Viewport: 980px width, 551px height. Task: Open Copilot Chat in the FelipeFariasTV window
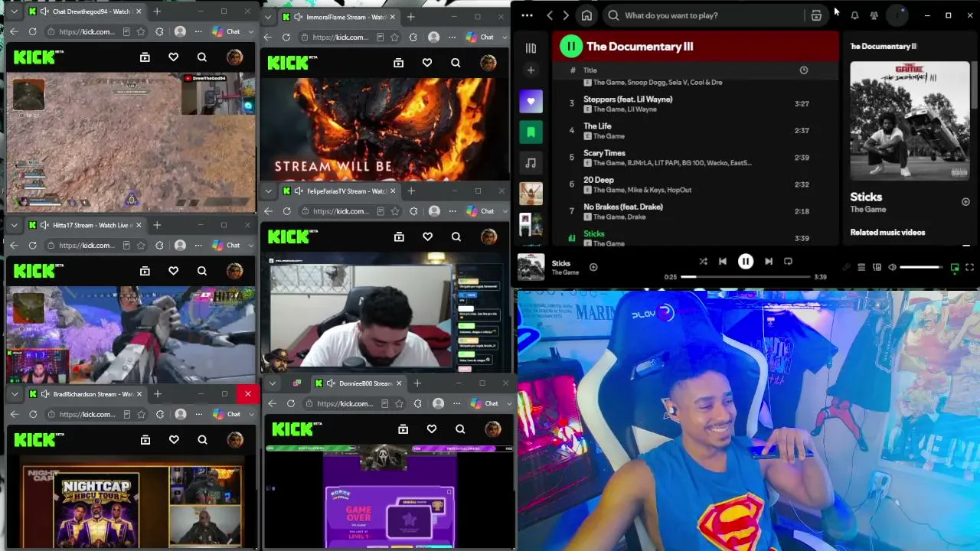tap(479, 211)
